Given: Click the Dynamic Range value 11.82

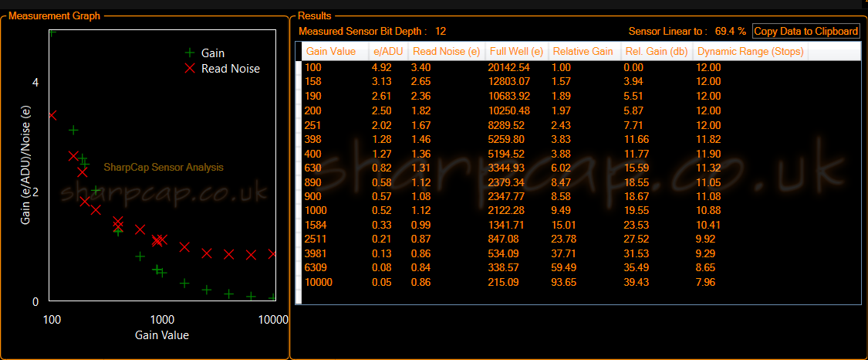Looking at the screenshot, I should coord(708,139).
